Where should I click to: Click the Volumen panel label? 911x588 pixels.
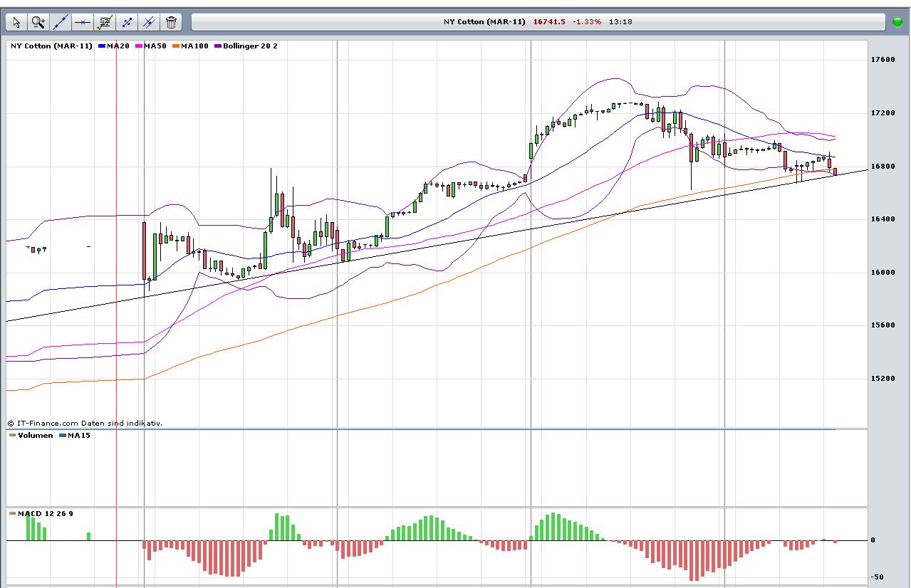(x=35, y=436)
